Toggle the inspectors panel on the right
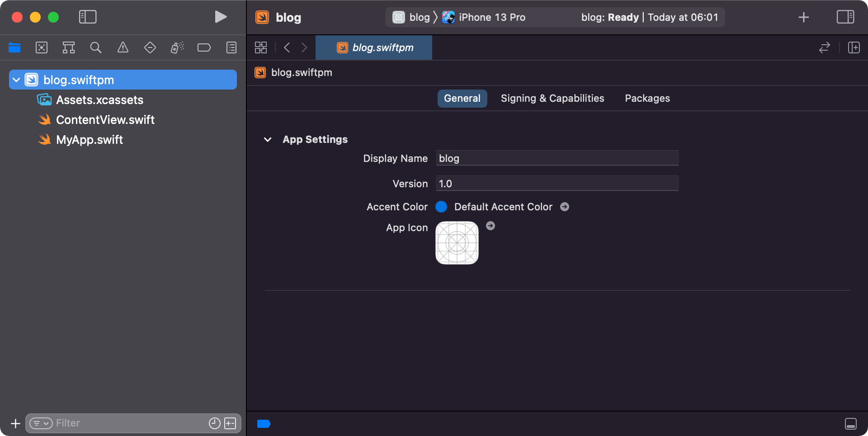 click(x=845, y=17)
